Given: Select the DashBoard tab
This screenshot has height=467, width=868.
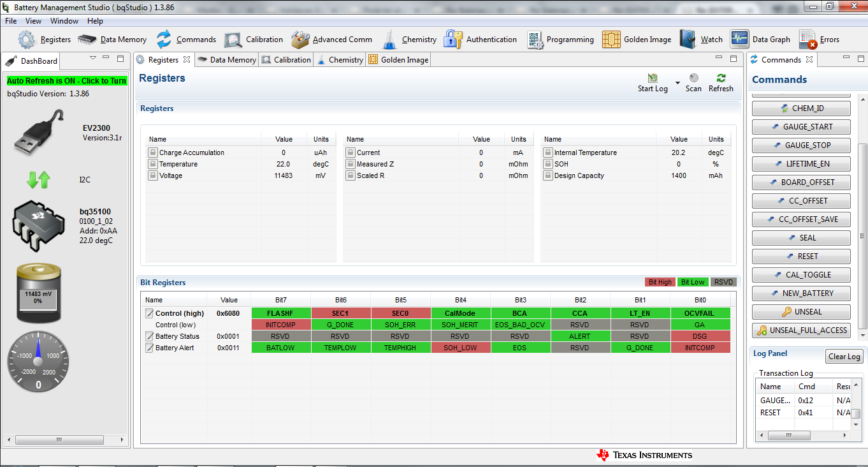Looking at the screenshot, I should click(x=32, y=61).
